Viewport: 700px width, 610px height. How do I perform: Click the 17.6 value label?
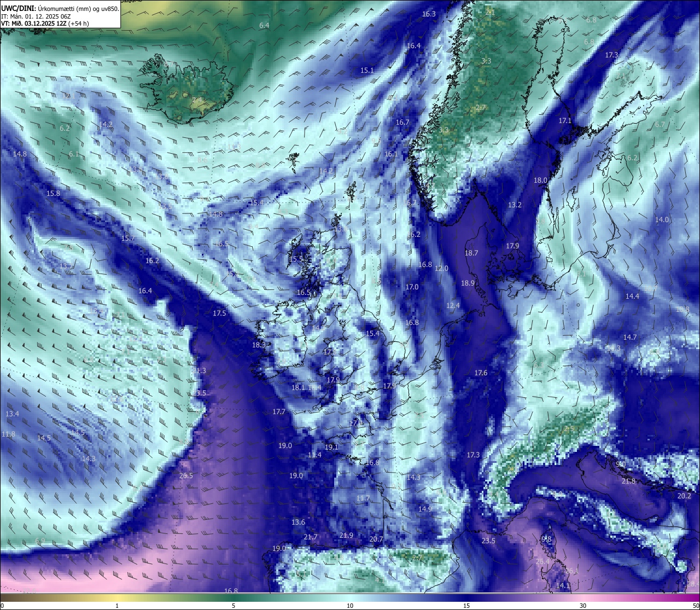[x=481, y=373]
